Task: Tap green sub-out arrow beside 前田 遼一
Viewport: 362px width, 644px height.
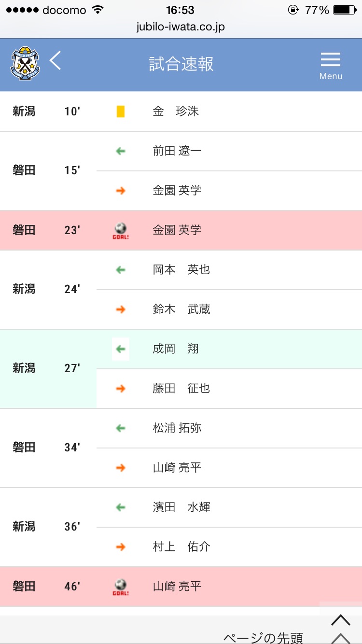Action: [x=121, y=151]
